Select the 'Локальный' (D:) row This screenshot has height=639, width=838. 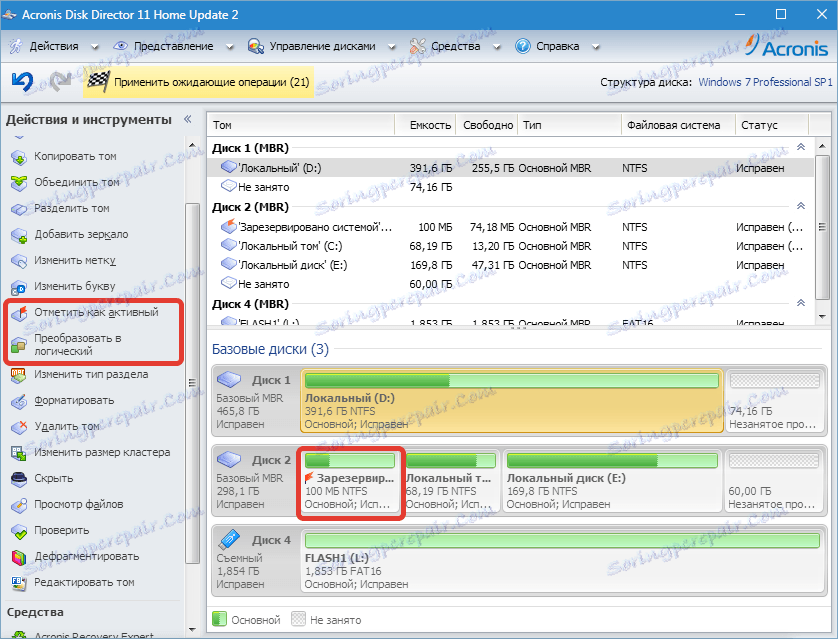click(x=510, y=168)
